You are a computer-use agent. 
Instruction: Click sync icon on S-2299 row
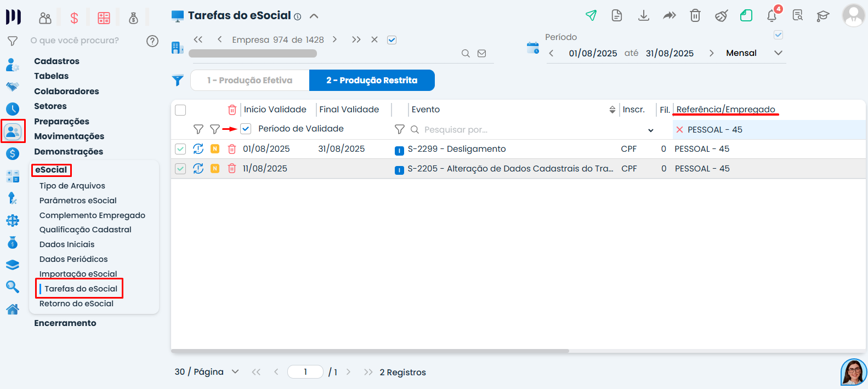pyautogui.click(x=198, y=149)
